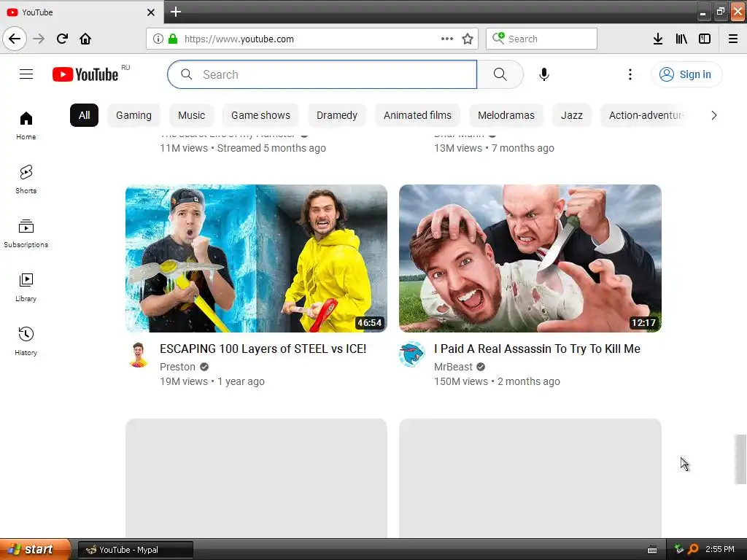The width and height of the screenshot is (747, 560).
Task: Select the Action-adventure filter chip
Action: (644, 115)
